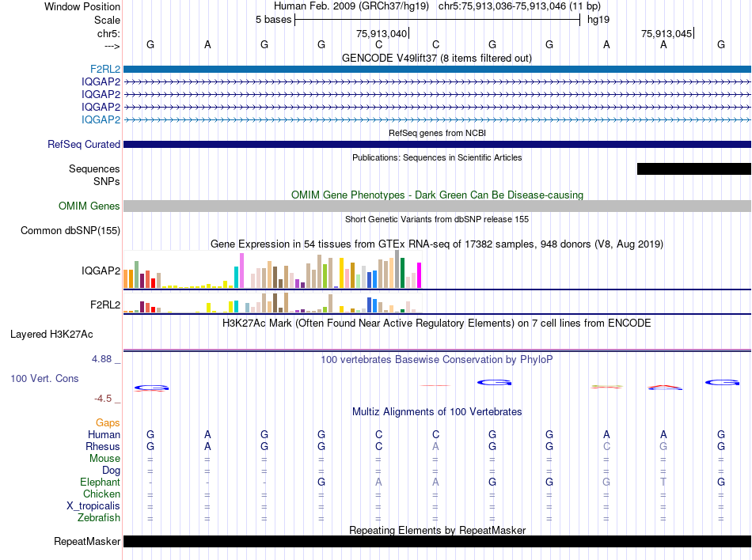Viewport: 752px width, 560px height.
Task: Click the hg19 assembly label by scale
Action: coord(598,20)
